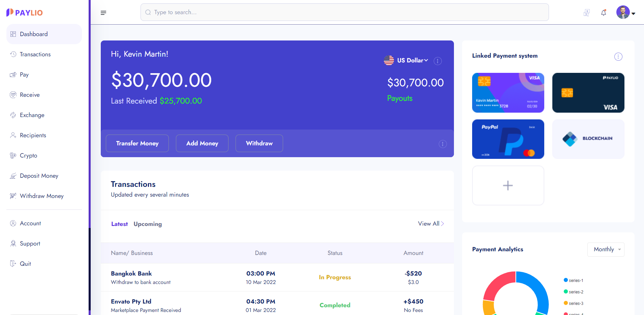Open Exchange menu label

(x=32, y=115)
